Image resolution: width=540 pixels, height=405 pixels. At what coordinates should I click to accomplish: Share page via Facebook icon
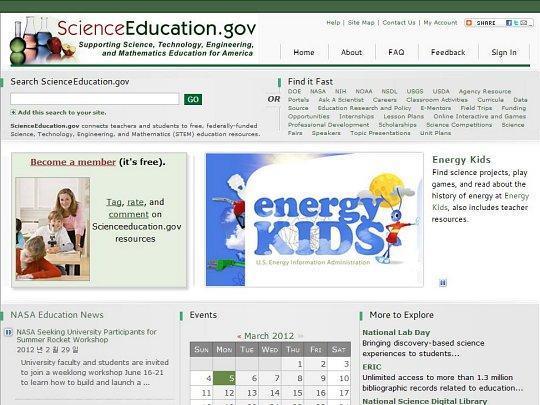[x=509, y=23]
